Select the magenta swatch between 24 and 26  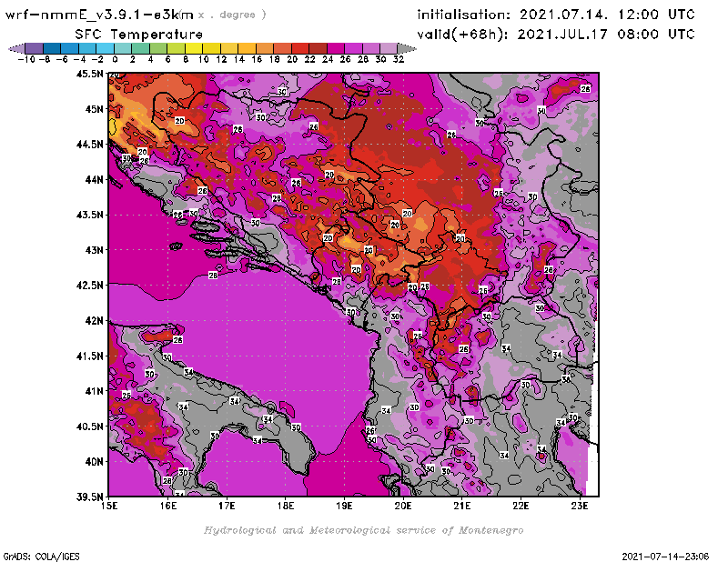(x=336, y=48)
